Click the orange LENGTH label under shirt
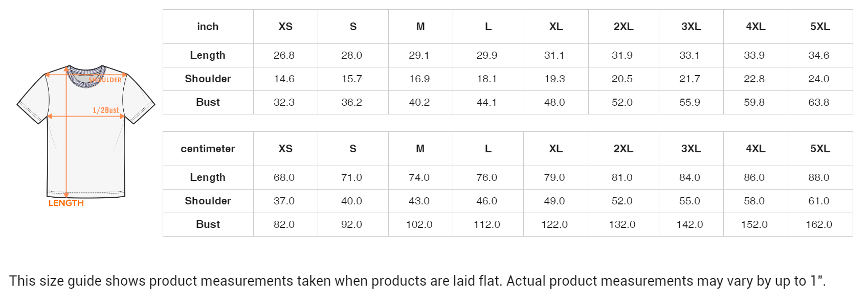 (x=66, y=203)
